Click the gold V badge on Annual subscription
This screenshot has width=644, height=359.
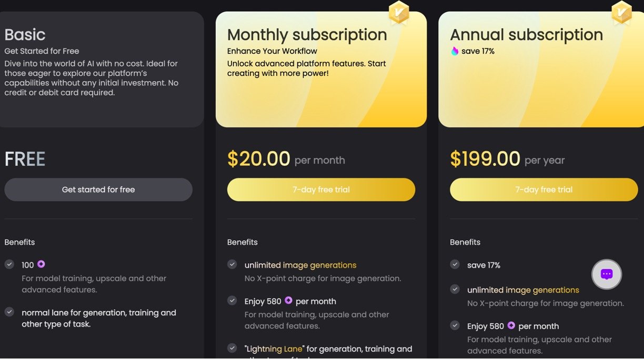coord(621,12)
